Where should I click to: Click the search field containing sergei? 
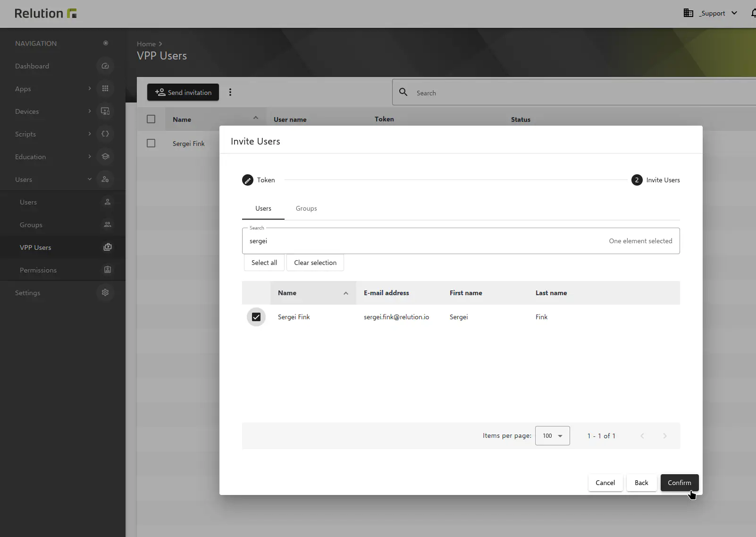pos(425,241)
